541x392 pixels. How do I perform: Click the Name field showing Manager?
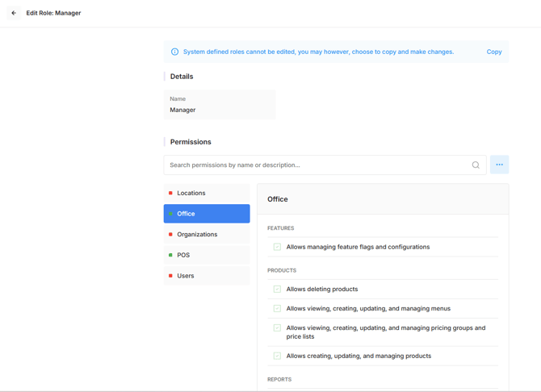220,105
